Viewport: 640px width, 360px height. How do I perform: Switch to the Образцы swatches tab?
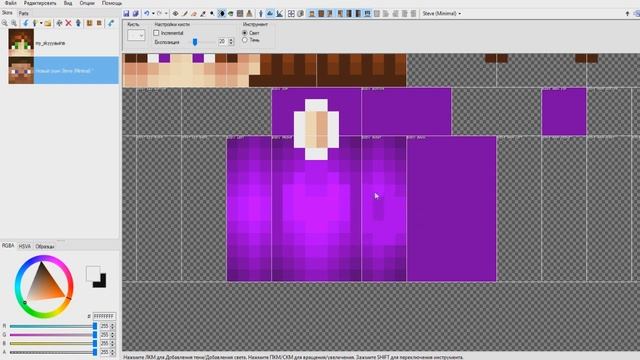pos(44,246)
